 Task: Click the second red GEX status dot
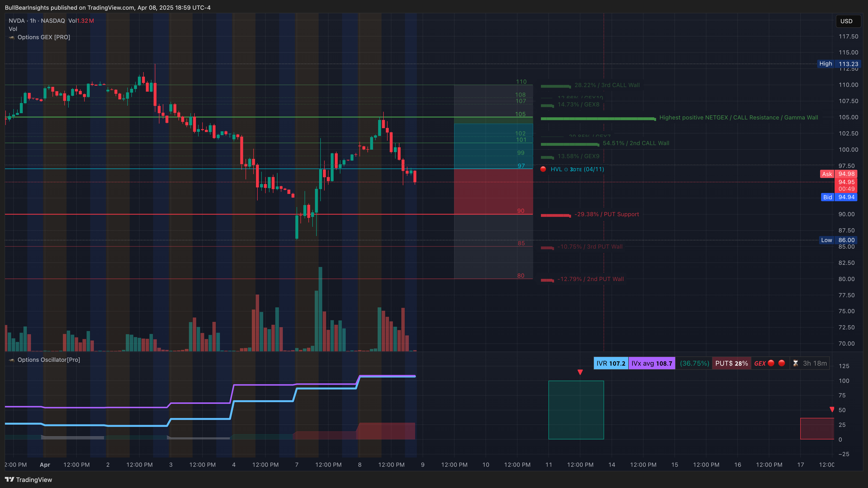click(782, 363)
